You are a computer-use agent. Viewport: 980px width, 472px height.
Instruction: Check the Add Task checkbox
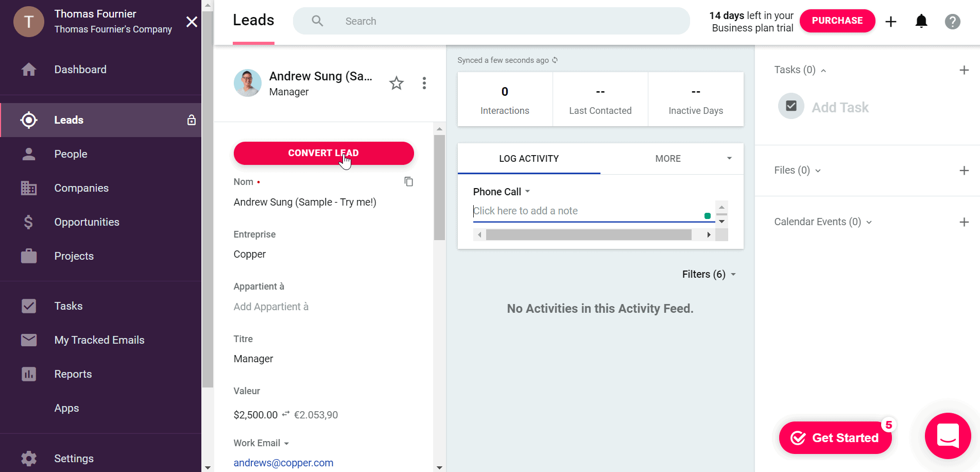coord(791,106)
